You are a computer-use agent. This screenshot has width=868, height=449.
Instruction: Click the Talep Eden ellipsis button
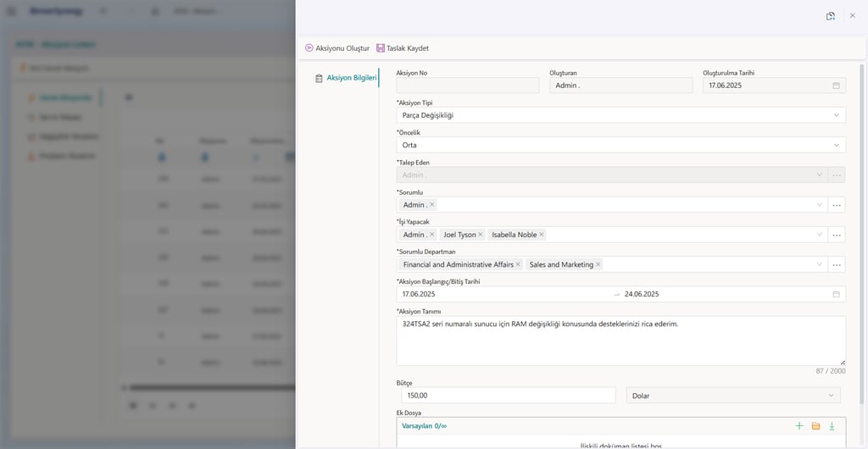(x=837, y=175)
